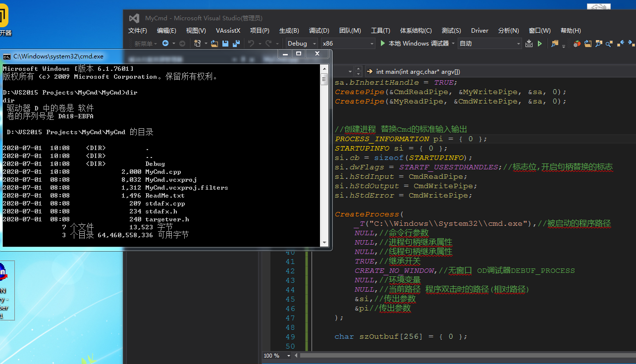
Task: Open the Debug configuration dropdown
Action: click(x=302, y=44)
